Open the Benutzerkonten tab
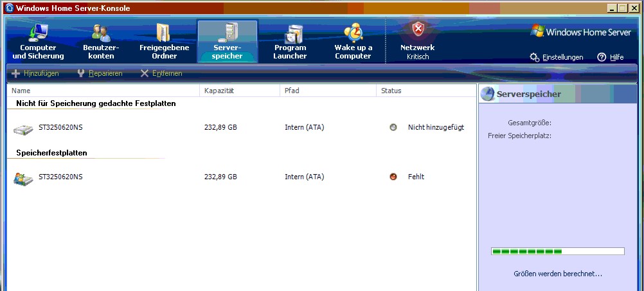The image size is (644, 291). [101, 42]
